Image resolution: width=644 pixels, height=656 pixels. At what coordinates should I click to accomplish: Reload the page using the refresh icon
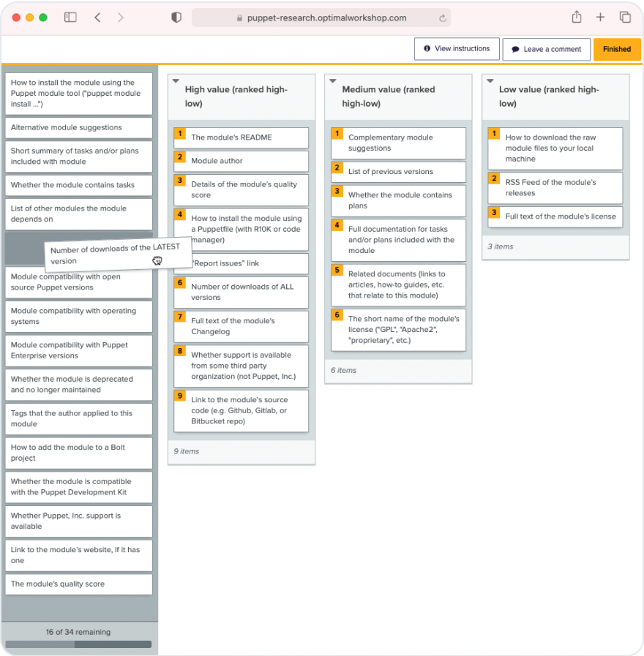442,18
